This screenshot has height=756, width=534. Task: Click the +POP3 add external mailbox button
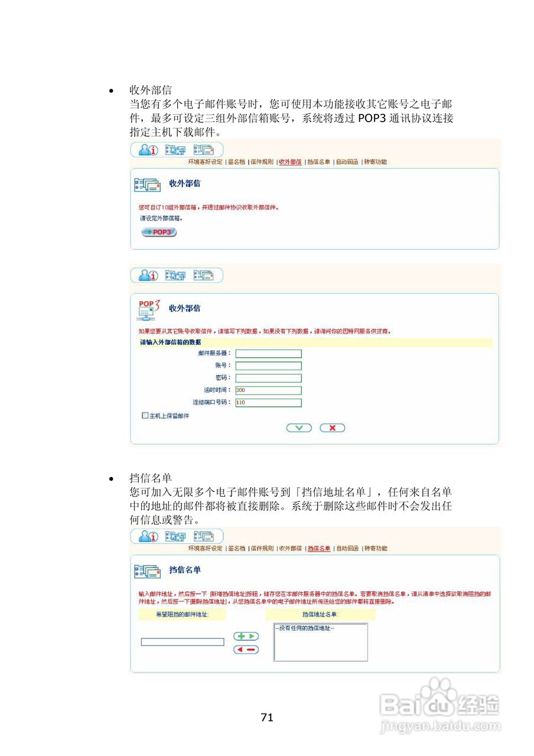click(x=159, y=232)
